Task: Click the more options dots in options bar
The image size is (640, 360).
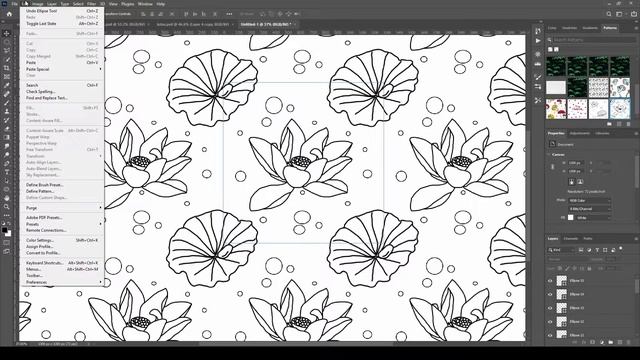Action: pyautogui.click(x=229, y=14)
